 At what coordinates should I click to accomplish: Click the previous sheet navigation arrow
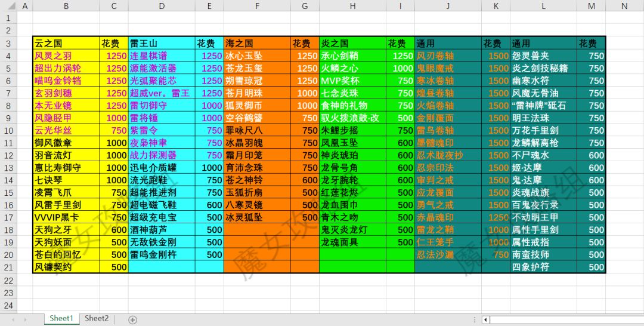tap(13, 319)
